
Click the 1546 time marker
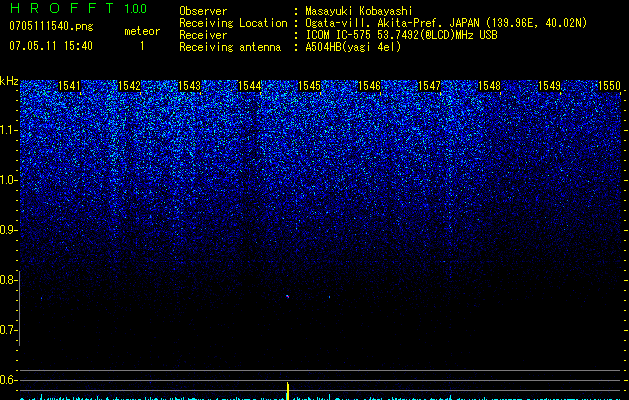[369, 86]
